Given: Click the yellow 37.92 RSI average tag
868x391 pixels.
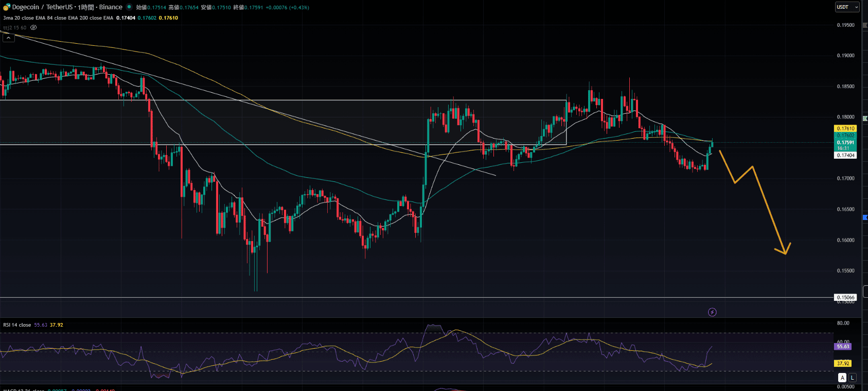Looking at the screenshot, I should (x=843, y=363).
